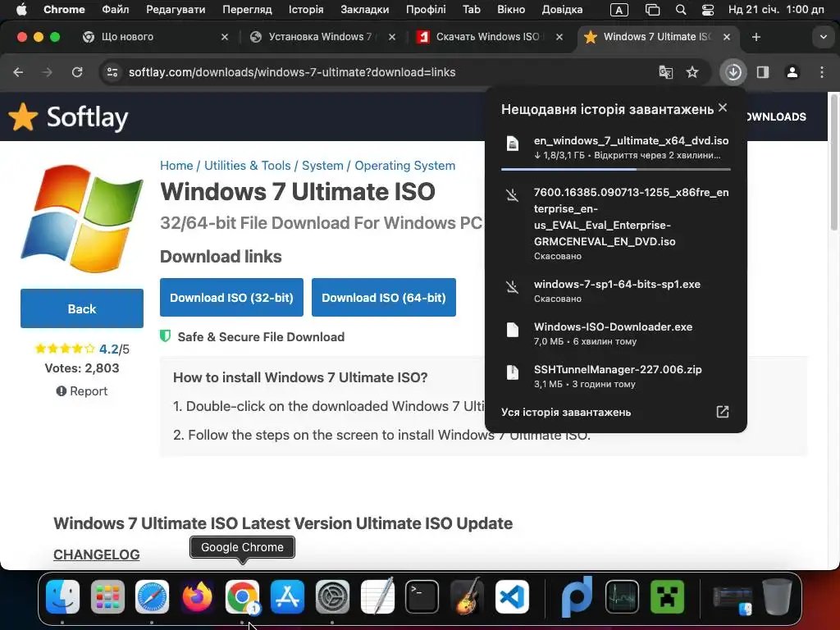Open the Закладки menu
Image resolution: width=840 pixels, height=630 pixels.
(x=365, y=9)
